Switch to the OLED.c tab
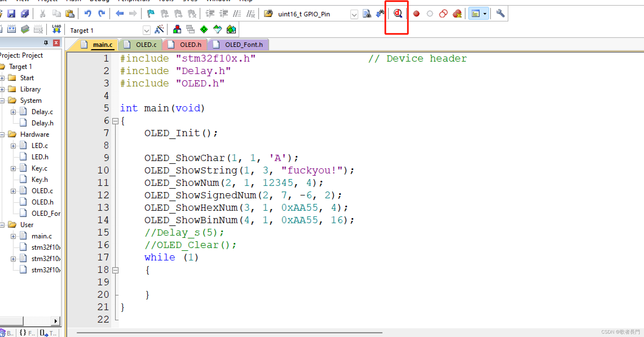Viewport: 644px width, 337px height. (x=146, y=45)
